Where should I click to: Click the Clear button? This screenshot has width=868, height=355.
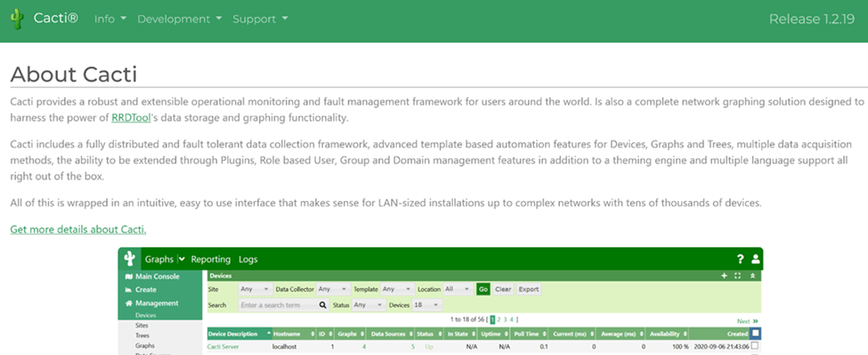click(x=503, y=289)
